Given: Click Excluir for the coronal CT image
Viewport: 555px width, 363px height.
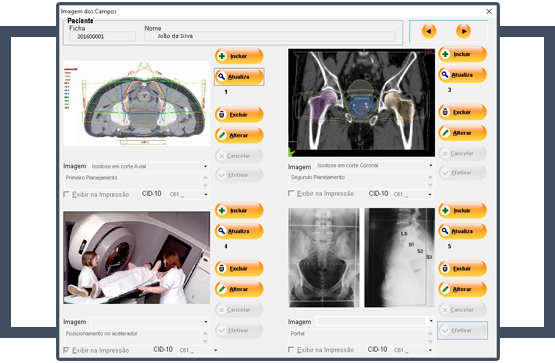Looking at the screenshot, I should [463, 112].
